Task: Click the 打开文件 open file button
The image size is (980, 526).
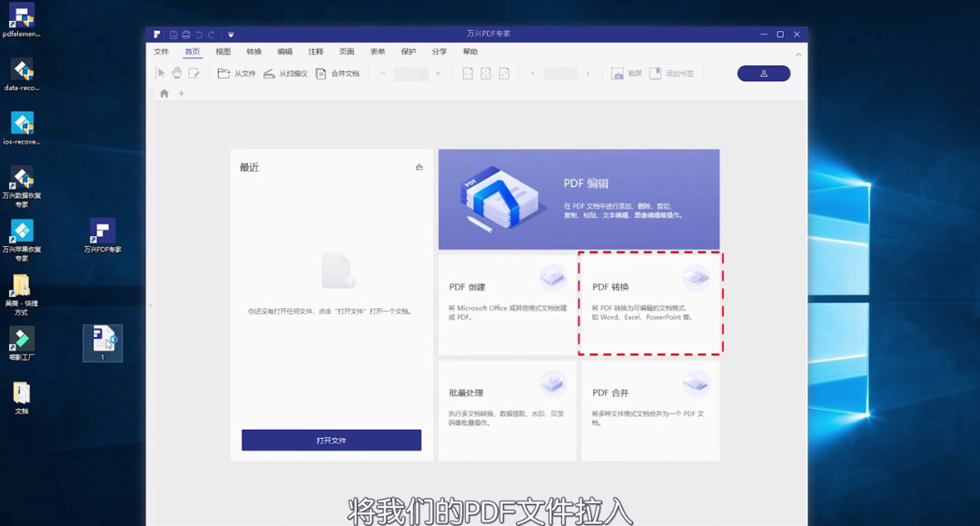Action: (332, 441)
